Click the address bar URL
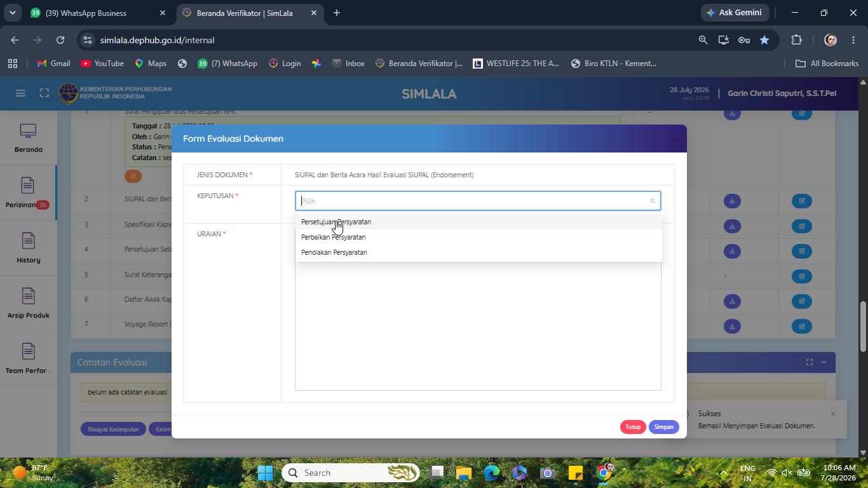 (x=157, y=40)
